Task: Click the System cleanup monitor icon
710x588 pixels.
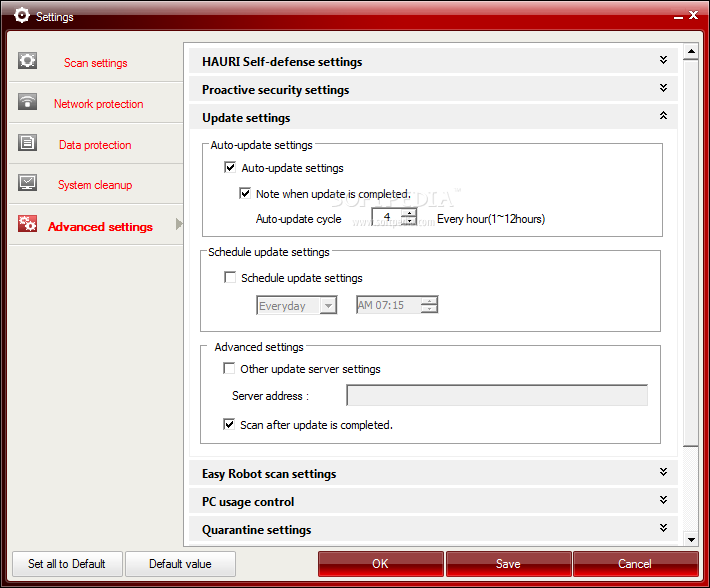Action: click(x=27, y=183)
